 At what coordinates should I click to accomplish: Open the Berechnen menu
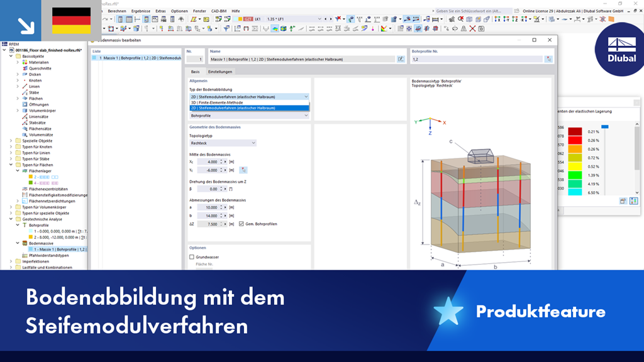point(117,11)
